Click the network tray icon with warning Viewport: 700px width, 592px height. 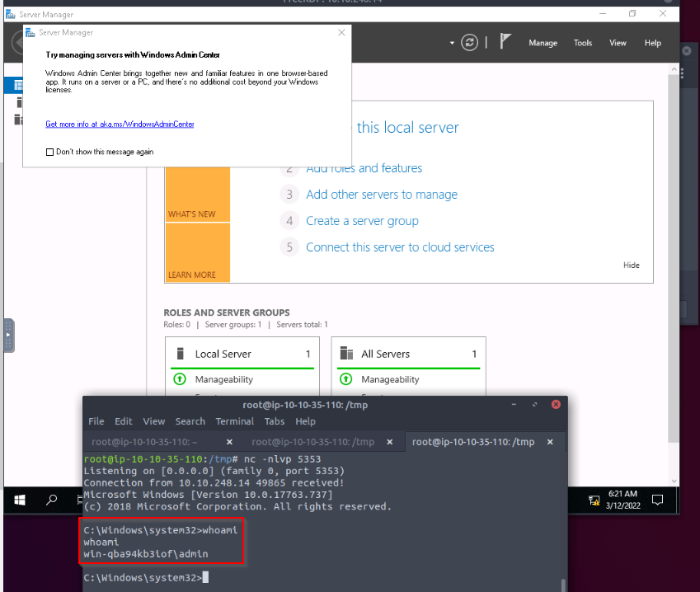point(594,500)
